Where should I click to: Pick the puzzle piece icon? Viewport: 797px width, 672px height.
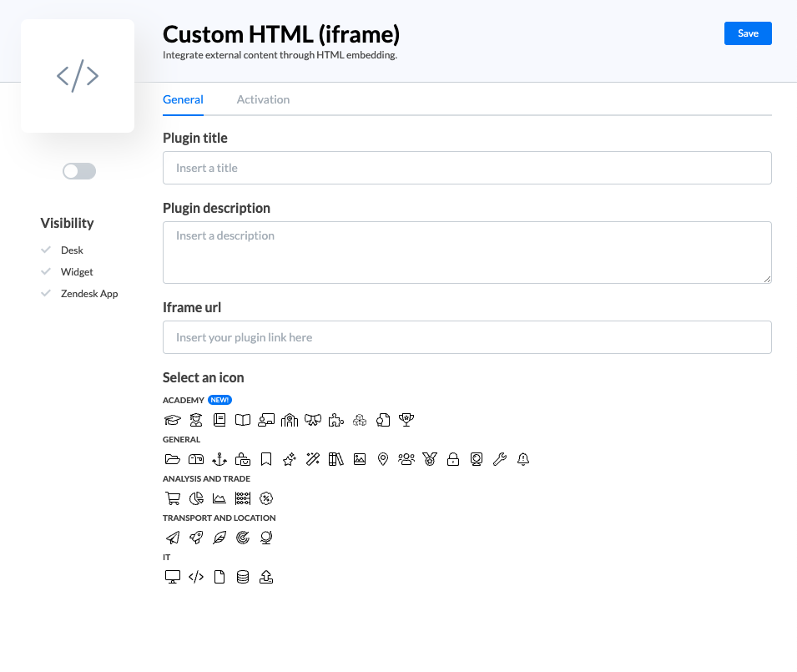pyautogui.click(x=336, y=420)
